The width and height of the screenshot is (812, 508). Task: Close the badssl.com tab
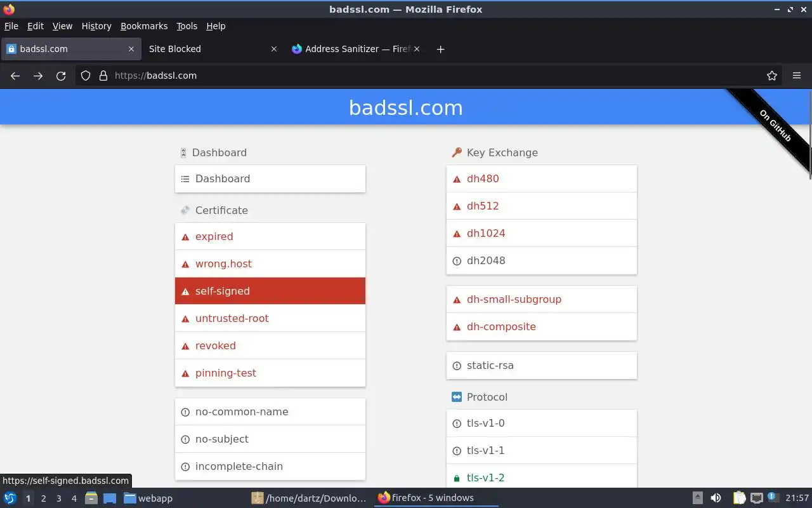[x=131, y=49]
